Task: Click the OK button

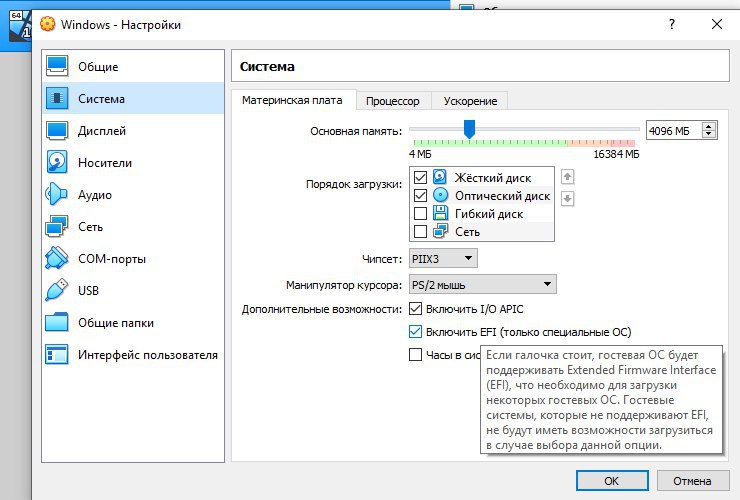Action: [x=612, y=481]
